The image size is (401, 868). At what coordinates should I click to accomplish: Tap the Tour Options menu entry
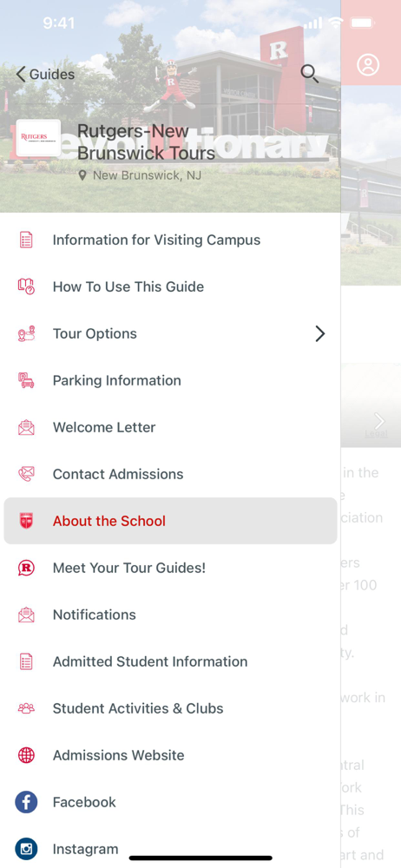point(171,334)
